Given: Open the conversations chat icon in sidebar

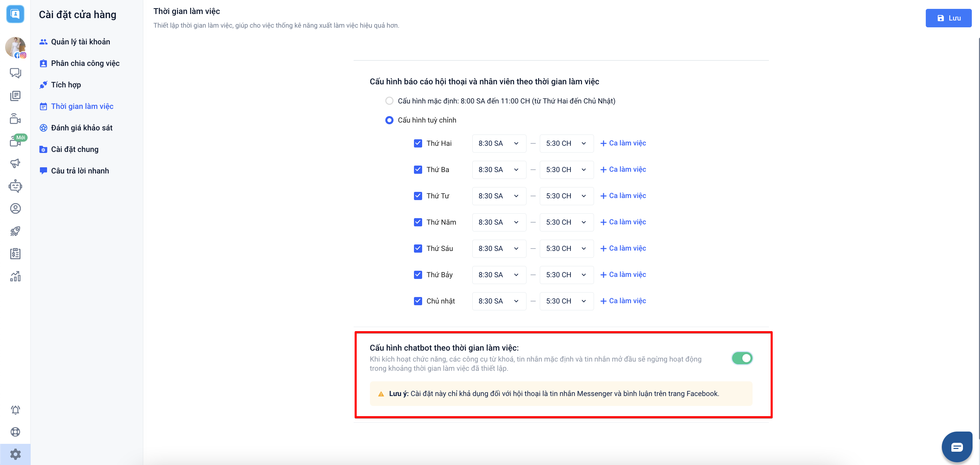Looking at the screenshot, I should click(x=15, y=73).
